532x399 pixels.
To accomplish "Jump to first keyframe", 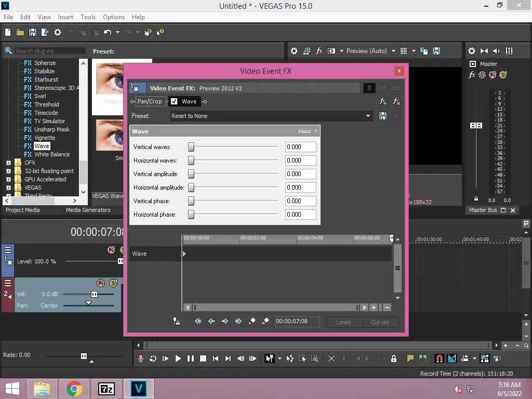I will [x=198, y=321].
